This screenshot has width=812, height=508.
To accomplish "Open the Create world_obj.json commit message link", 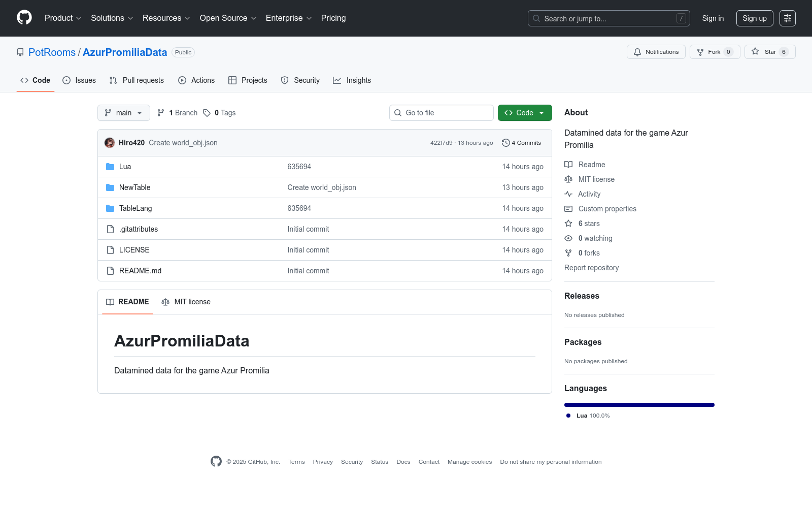I will coord(183,143).
